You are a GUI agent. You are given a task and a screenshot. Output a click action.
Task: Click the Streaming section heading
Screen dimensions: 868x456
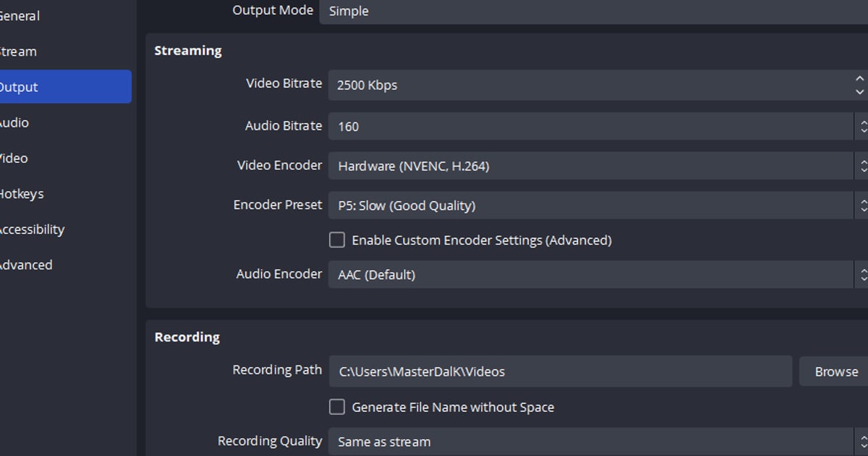click(188, 51)
